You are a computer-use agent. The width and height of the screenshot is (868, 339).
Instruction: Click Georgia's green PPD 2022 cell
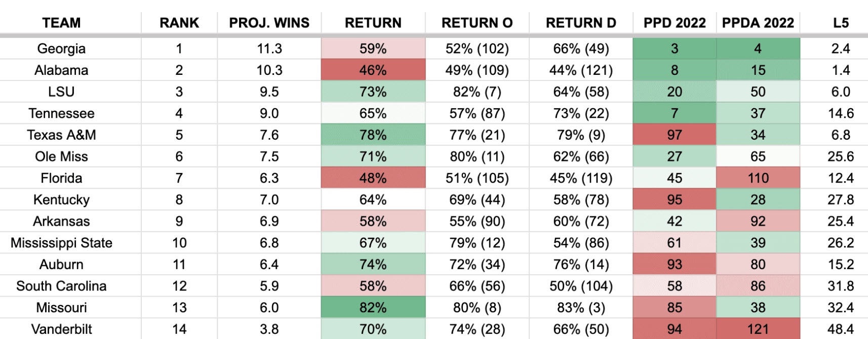674,49
